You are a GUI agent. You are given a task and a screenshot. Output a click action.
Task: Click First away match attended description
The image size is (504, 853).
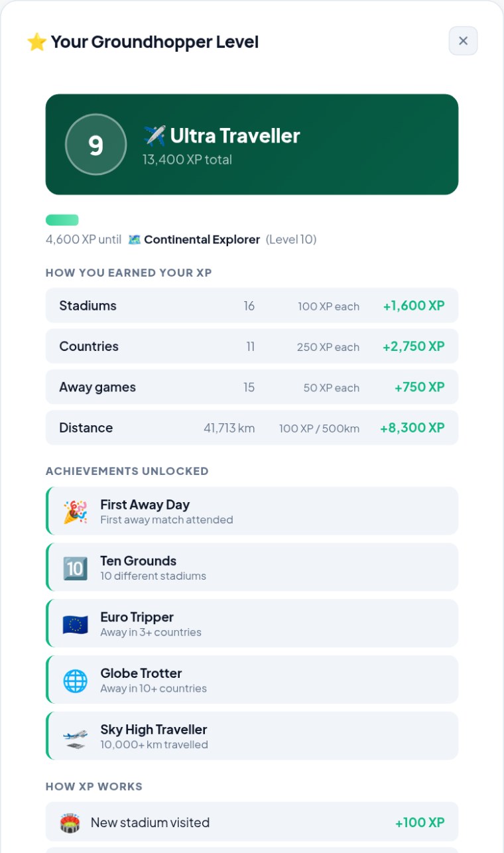166,520
